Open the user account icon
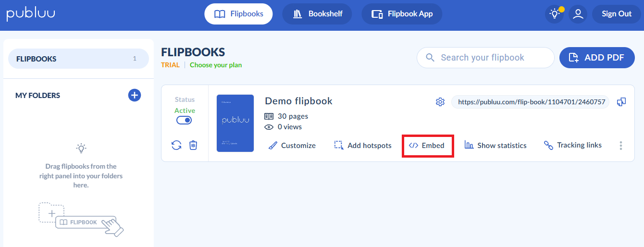 click(x=578, y=14)
